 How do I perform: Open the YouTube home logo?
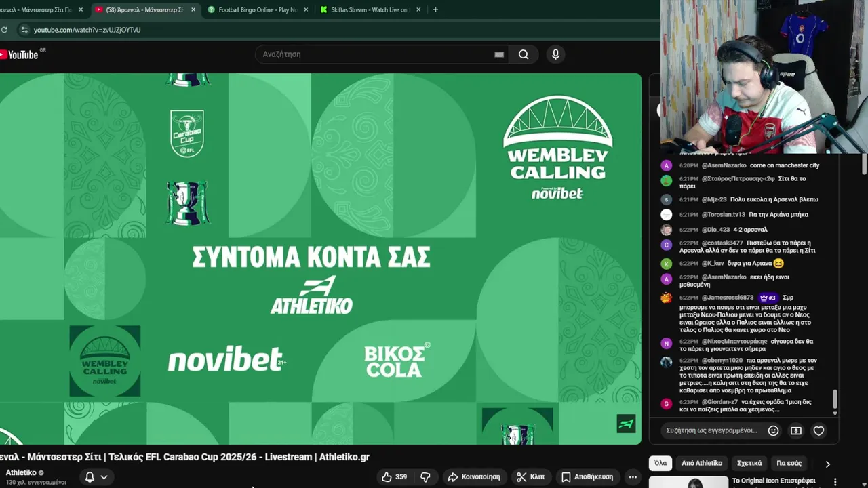(19, 54)
